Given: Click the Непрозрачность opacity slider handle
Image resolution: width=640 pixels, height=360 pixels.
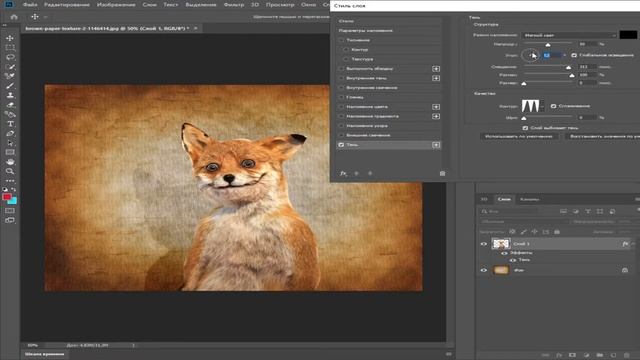Looking at the screenshot, I should point(548,44).
